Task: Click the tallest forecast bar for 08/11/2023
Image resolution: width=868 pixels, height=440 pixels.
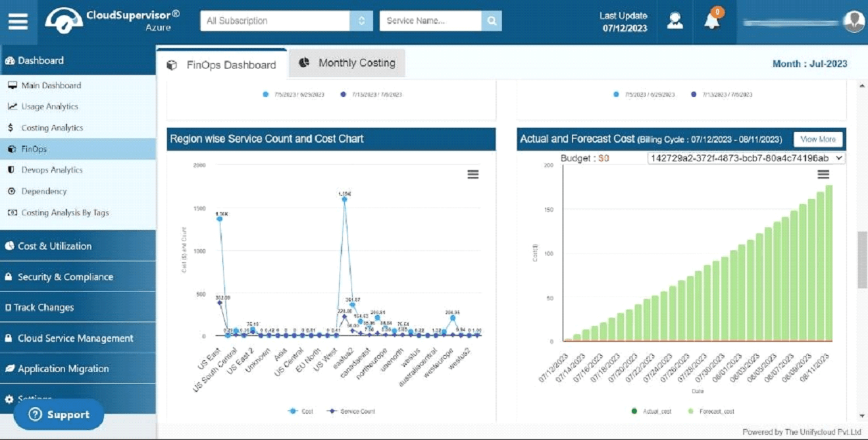Action: (829, 263)
